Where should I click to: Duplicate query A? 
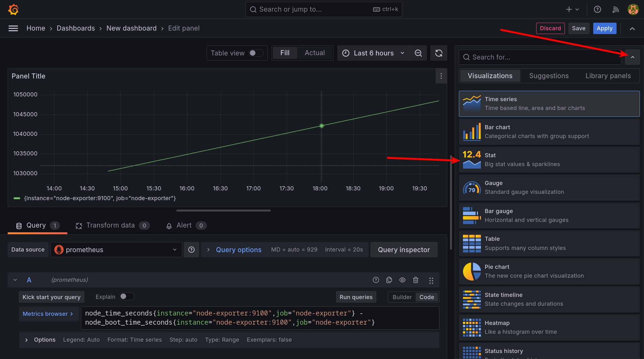389,280
